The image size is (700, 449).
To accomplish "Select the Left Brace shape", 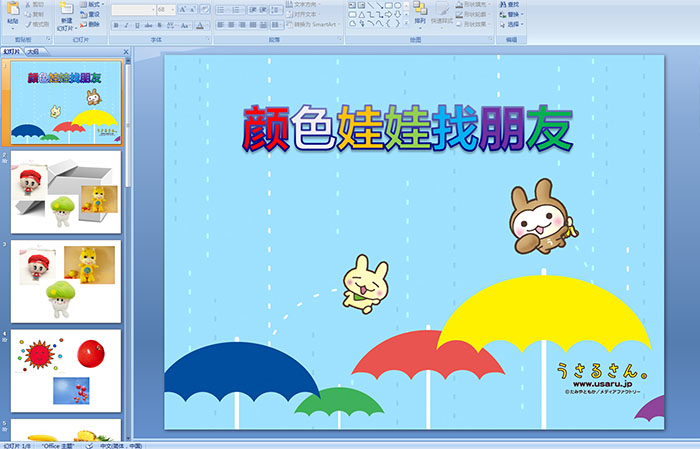I will [388, 24].
